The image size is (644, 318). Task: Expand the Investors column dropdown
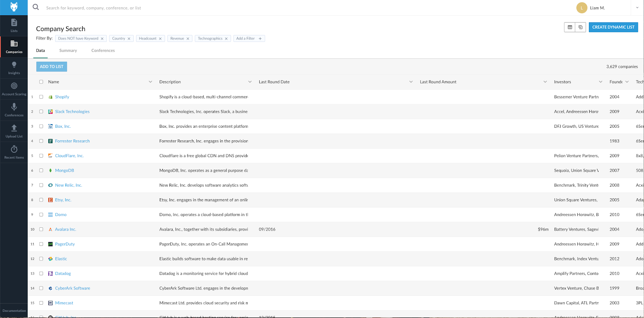601,82
